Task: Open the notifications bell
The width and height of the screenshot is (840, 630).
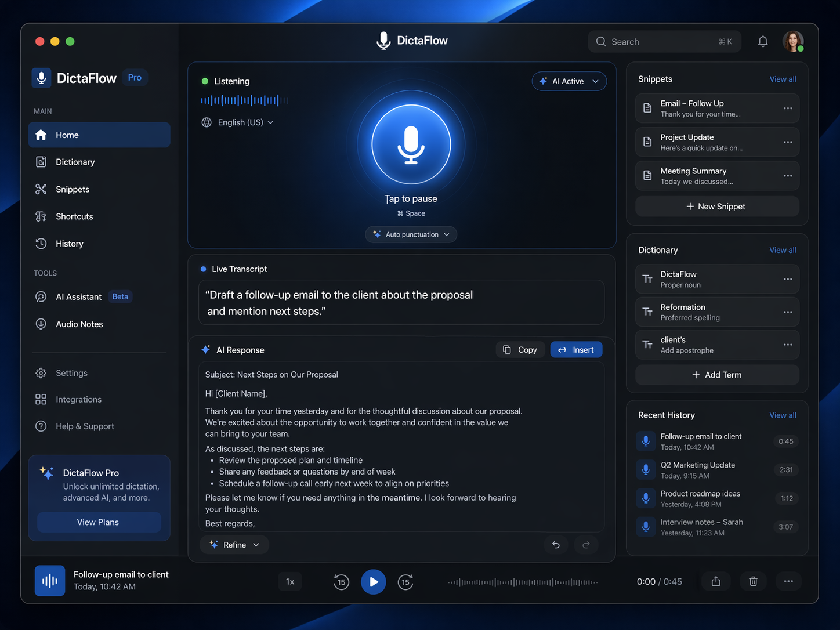Action: [x=763, y=41]
